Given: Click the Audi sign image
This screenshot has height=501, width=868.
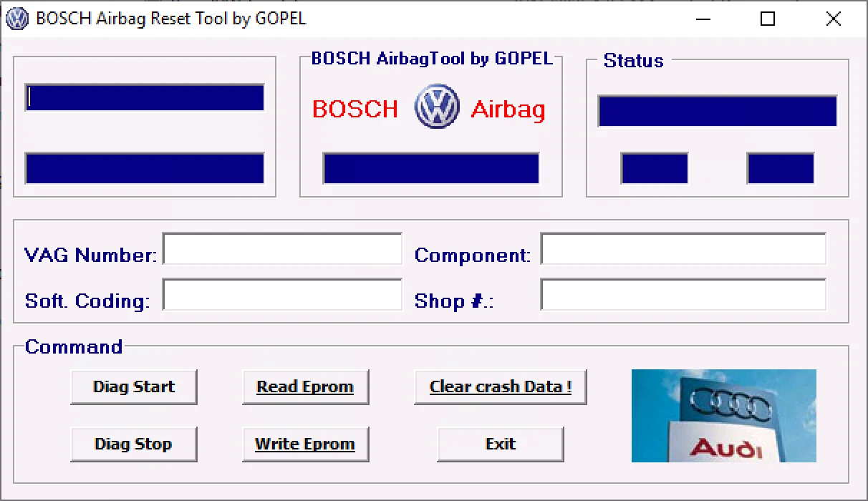Looking at the screenshot, I should click(723, 416).
